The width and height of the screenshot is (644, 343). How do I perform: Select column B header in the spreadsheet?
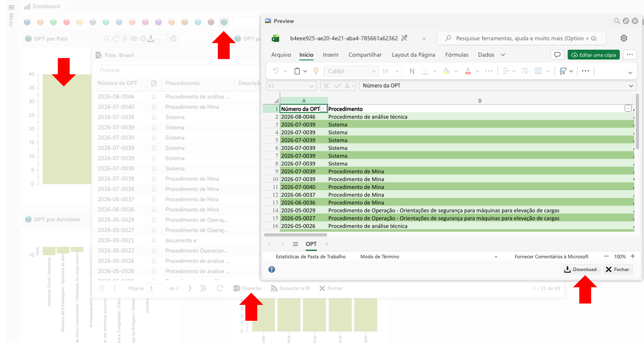tap(480, 101)
